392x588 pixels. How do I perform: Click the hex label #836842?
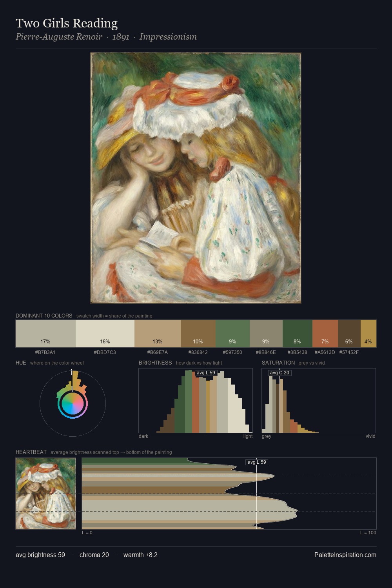click(198, 352)
